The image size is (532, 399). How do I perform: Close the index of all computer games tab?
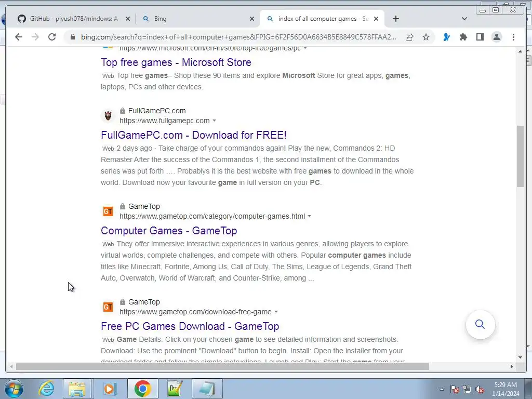tap(376, 19)
